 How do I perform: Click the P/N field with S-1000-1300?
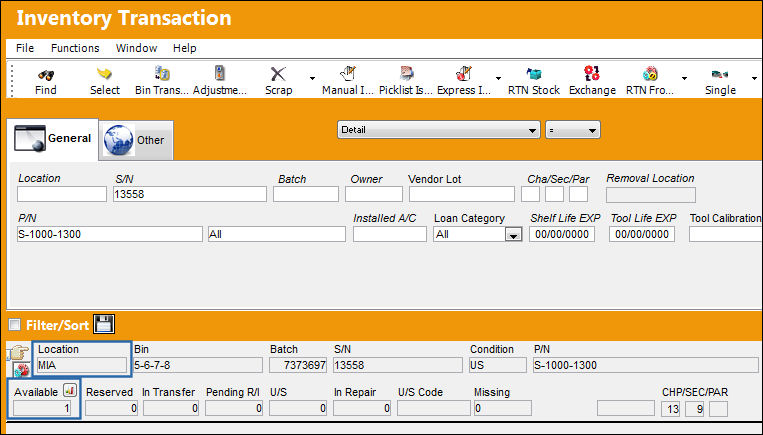[109, 234]
